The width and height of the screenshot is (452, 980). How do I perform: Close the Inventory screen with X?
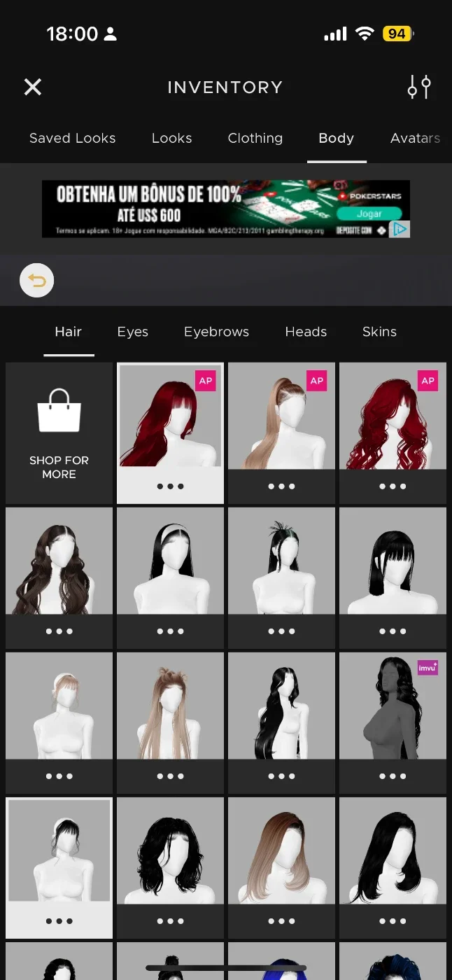click(33, 87)
